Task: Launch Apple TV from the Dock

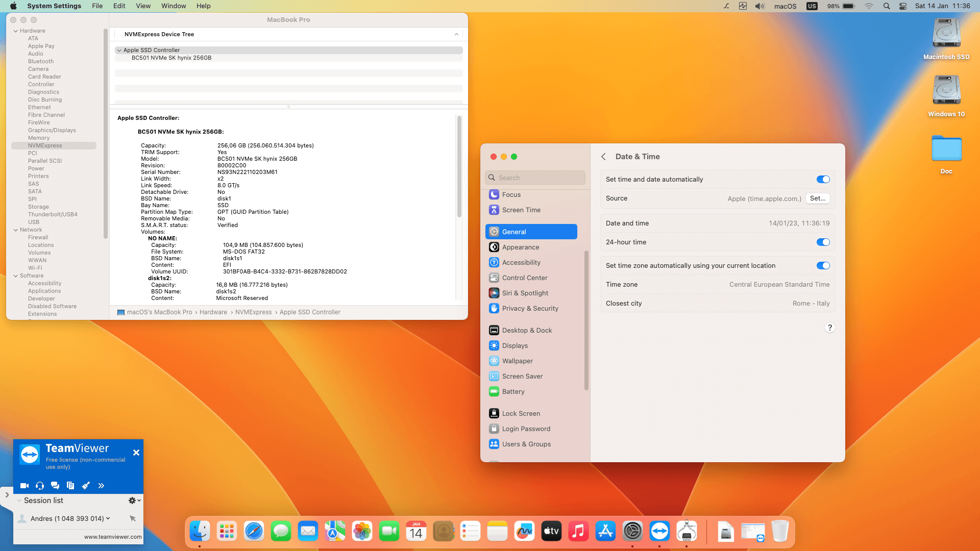Action: click(x=551, y=531)
